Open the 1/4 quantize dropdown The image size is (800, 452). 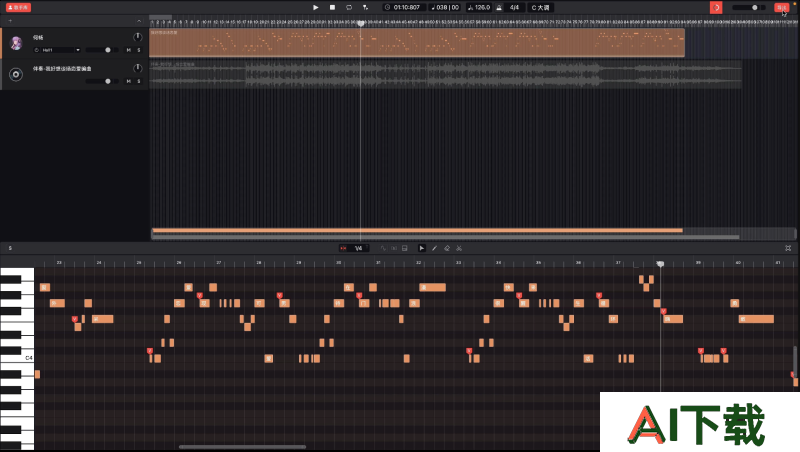click(359, 248)
